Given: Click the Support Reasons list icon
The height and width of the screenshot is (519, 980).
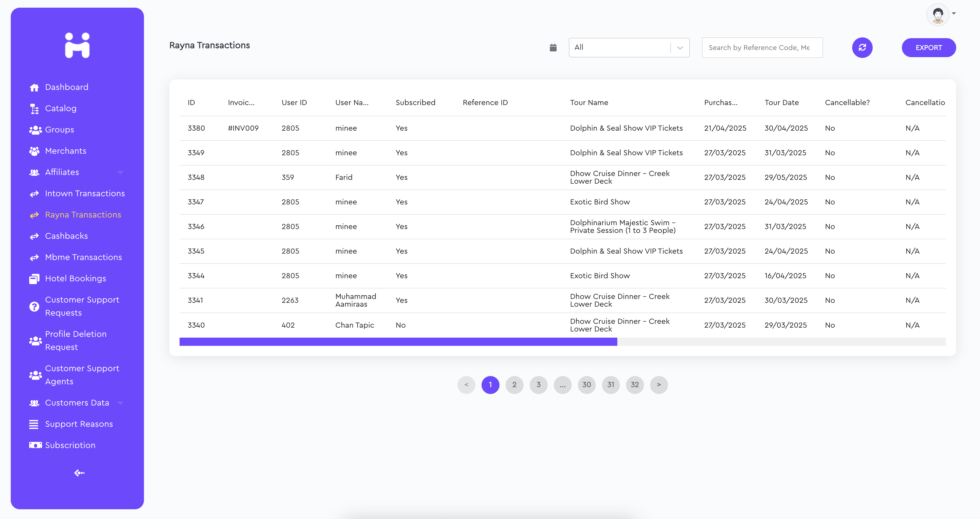Looking at the screenshot, I should coord(34,424).
